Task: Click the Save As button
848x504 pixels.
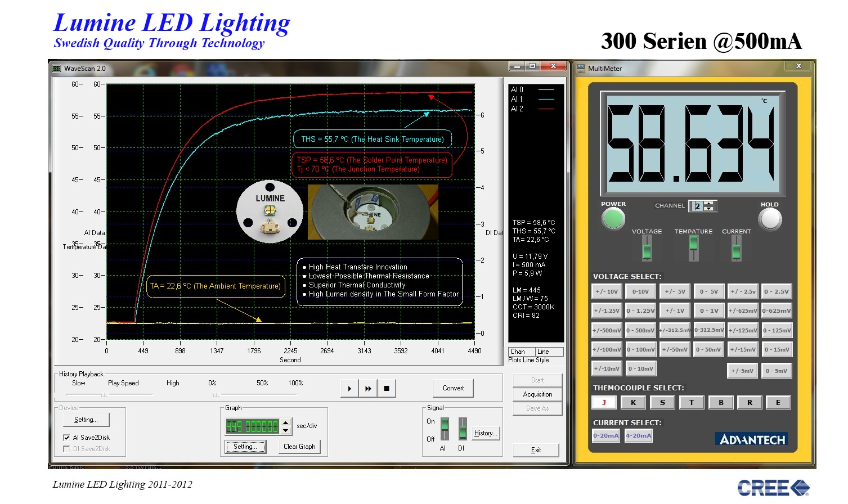Action: [x=537, y=408]
